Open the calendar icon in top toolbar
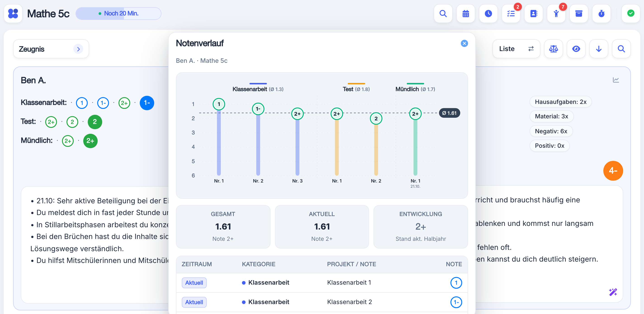 [466, 14]
